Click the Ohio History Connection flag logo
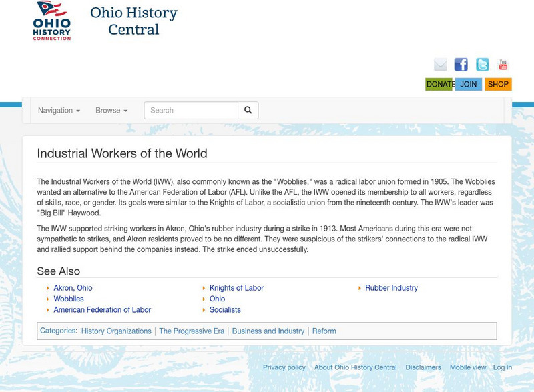This screenshot has width=534, height=392. [51, 24]
